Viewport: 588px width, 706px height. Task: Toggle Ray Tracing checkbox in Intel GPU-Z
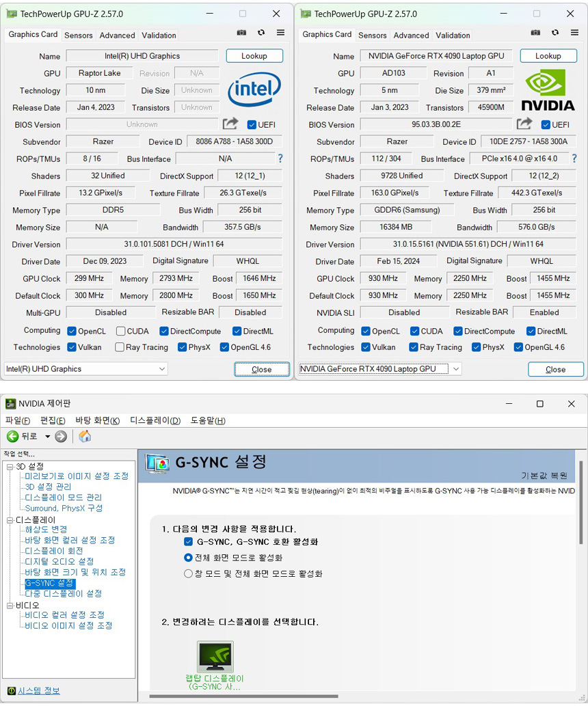120,347
